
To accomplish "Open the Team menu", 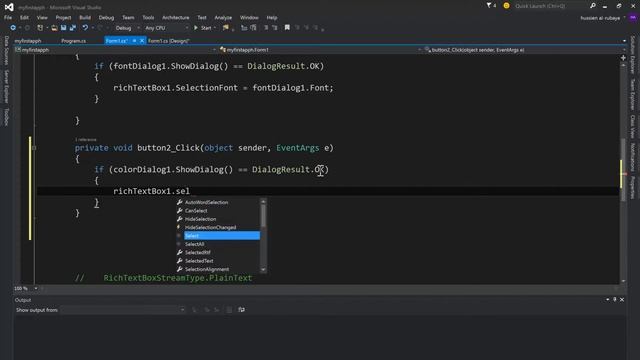I will (128, 18).
